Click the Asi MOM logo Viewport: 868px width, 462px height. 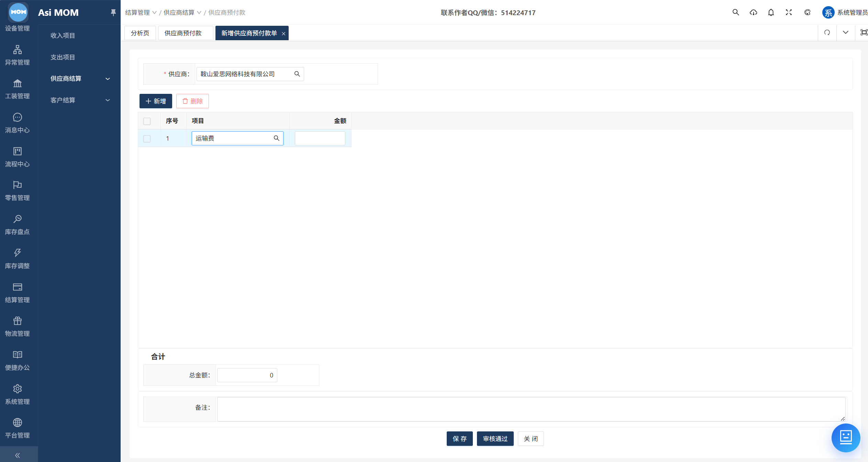coord(18,12)
